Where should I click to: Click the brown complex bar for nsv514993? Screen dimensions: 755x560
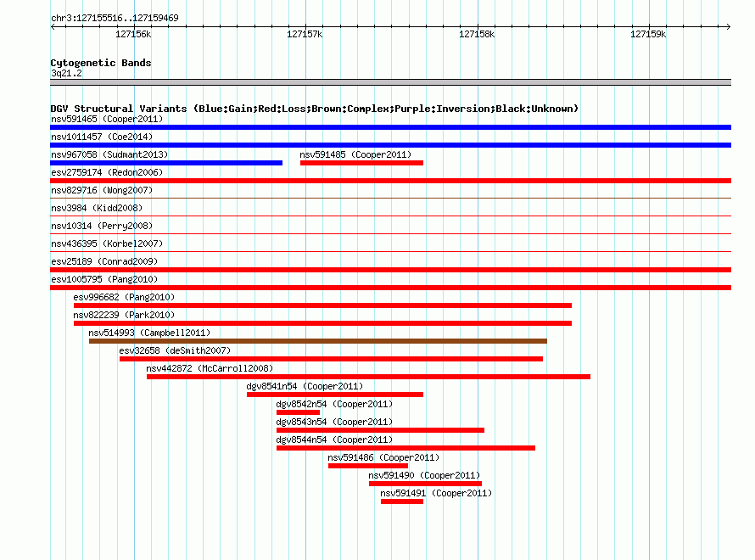click(318, 341)
